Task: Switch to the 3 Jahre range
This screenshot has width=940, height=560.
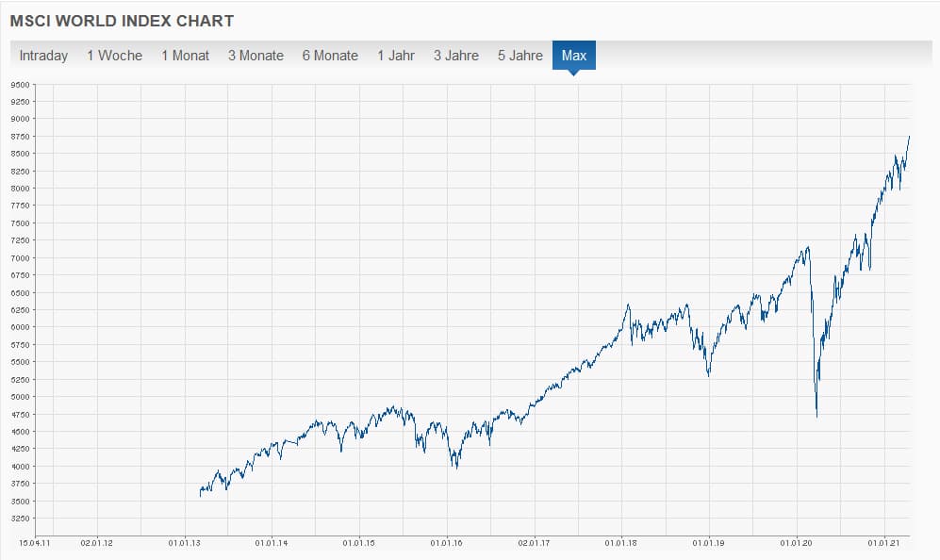Action: pyautogui.click(x=456, y=56)
